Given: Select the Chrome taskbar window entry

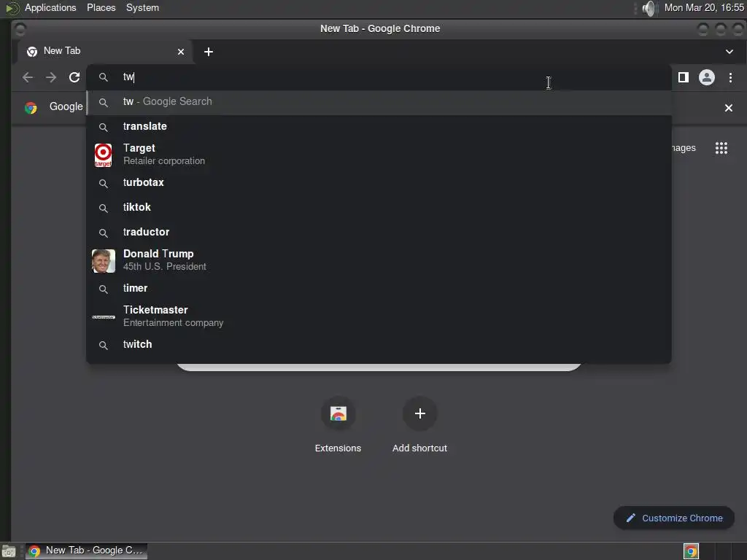Looking at the screenshot, I should 86,551.
